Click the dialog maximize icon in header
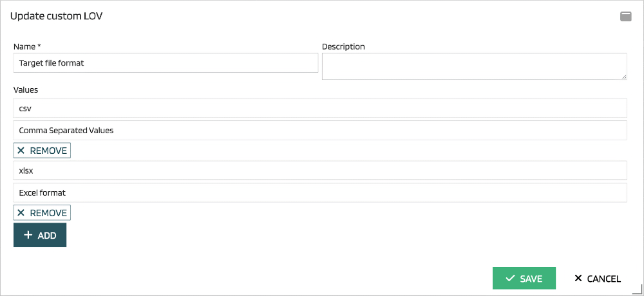This screenshot has height=296, width=644. (625, 17)
